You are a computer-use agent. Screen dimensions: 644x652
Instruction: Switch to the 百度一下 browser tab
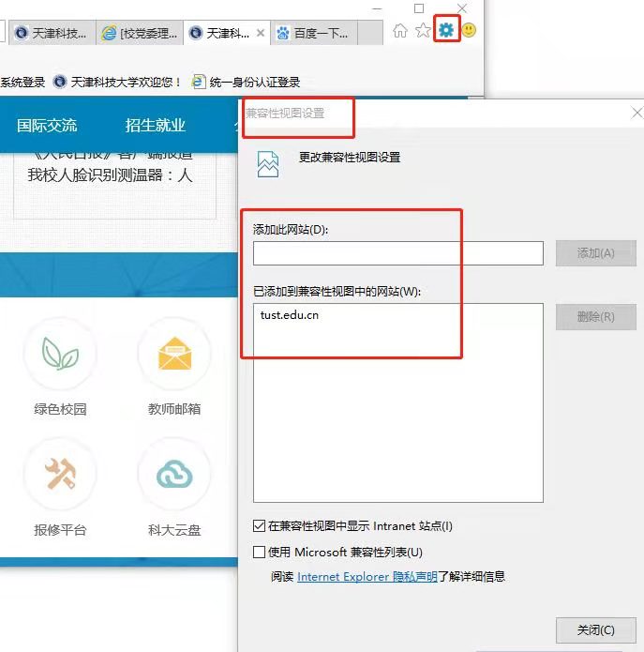point(313,33)
